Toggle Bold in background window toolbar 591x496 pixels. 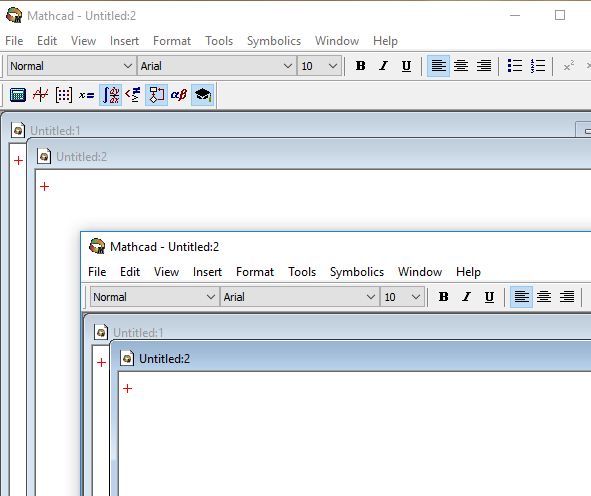tap(361, 66)
